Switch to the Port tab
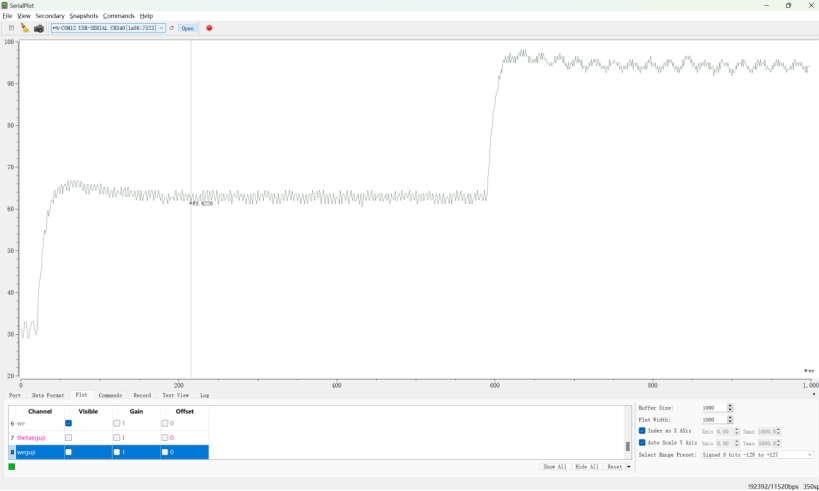 (15, 395)
